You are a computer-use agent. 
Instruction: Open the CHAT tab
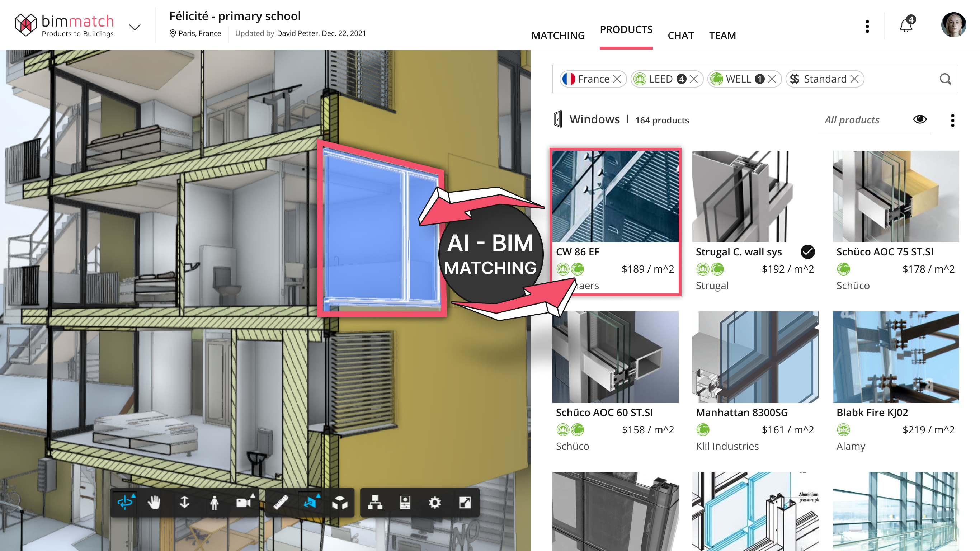pyautogui.click(x=680, y=35)
